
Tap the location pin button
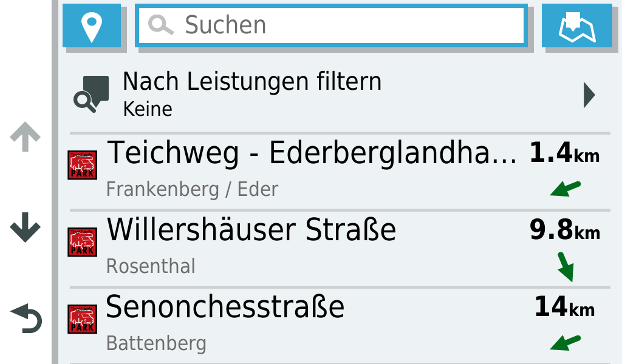[x=92, y=25]
